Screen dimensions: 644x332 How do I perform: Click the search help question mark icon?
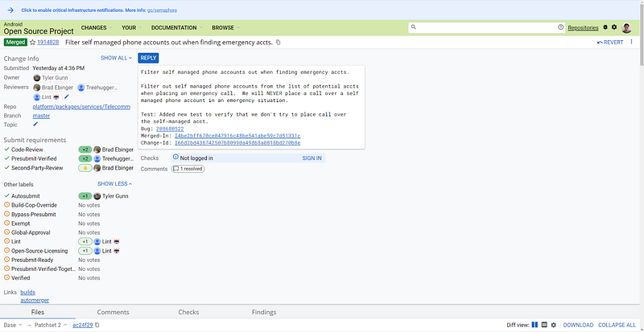tap(560, 27)
